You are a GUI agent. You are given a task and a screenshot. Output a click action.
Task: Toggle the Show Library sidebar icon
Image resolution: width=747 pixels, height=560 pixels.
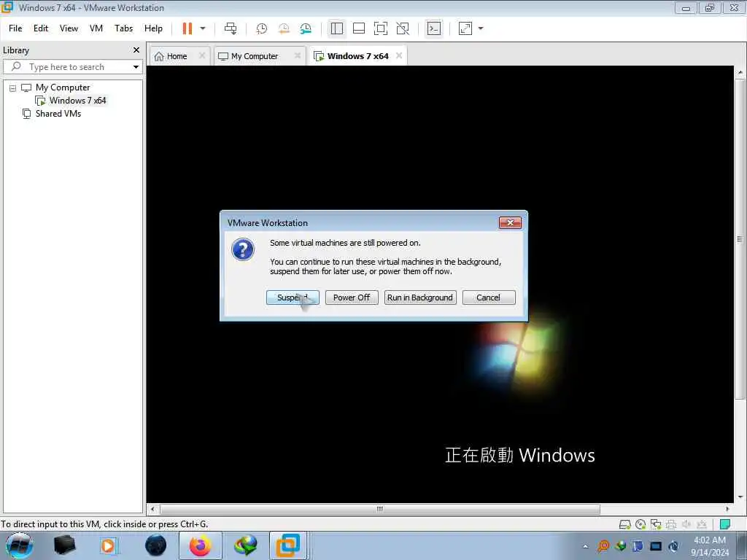(x=337, y=28)
